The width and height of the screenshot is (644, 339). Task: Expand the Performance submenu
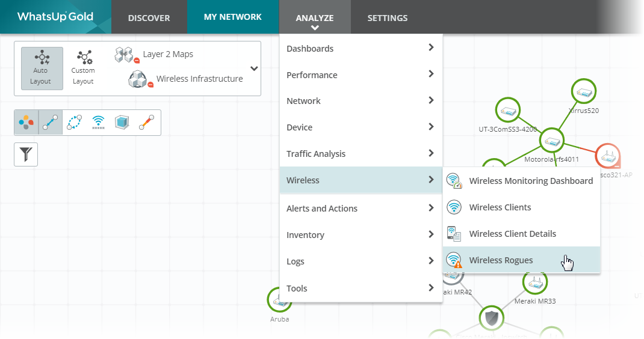[x=361, y=75]
